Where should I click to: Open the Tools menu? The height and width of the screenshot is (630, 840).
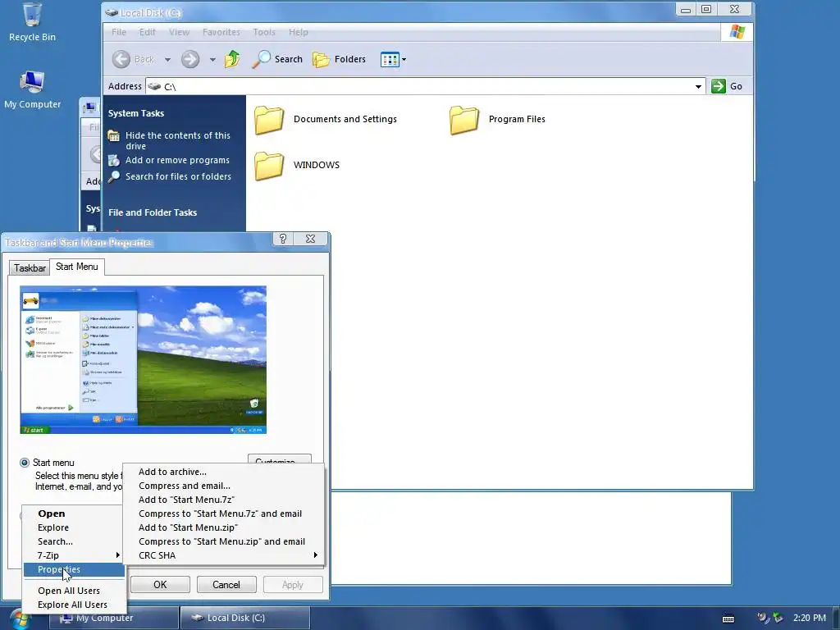pos(264,32)
